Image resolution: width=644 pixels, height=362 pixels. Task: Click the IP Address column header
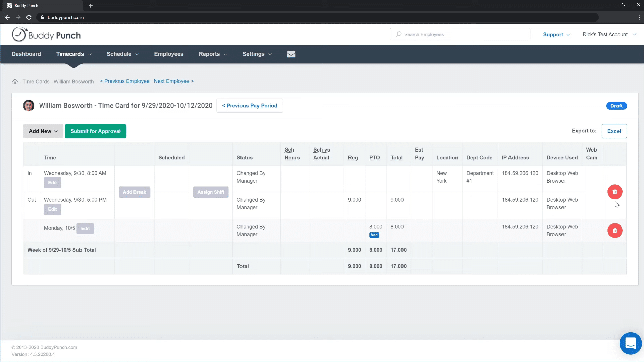515,158
